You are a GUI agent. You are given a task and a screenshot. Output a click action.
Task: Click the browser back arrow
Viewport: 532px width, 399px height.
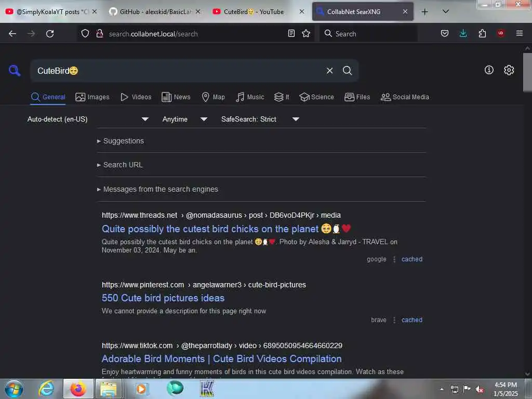[x=12, y=34]
